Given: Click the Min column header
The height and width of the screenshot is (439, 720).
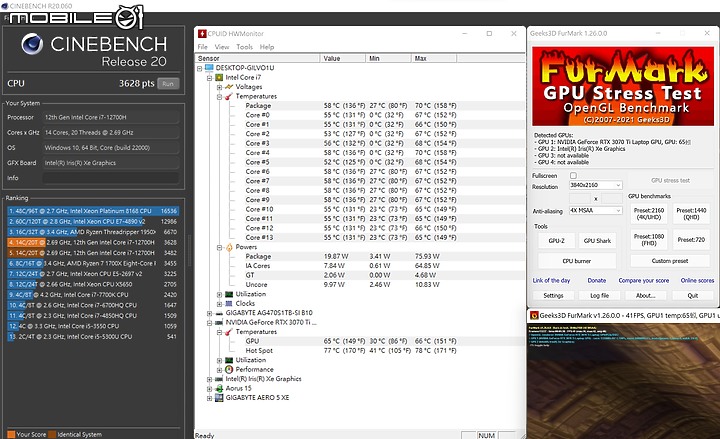Looking at the screenshot, I should 388,58.
